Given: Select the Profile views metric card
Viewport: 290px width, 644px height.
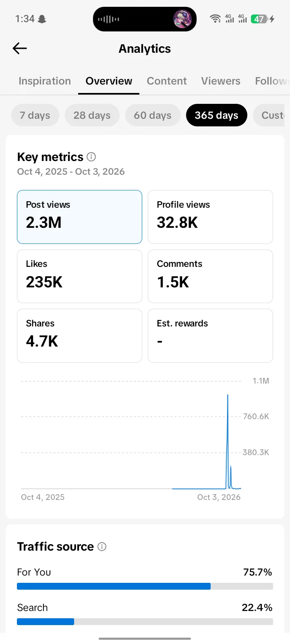Looking at the screenshot, I should point(210,217).
